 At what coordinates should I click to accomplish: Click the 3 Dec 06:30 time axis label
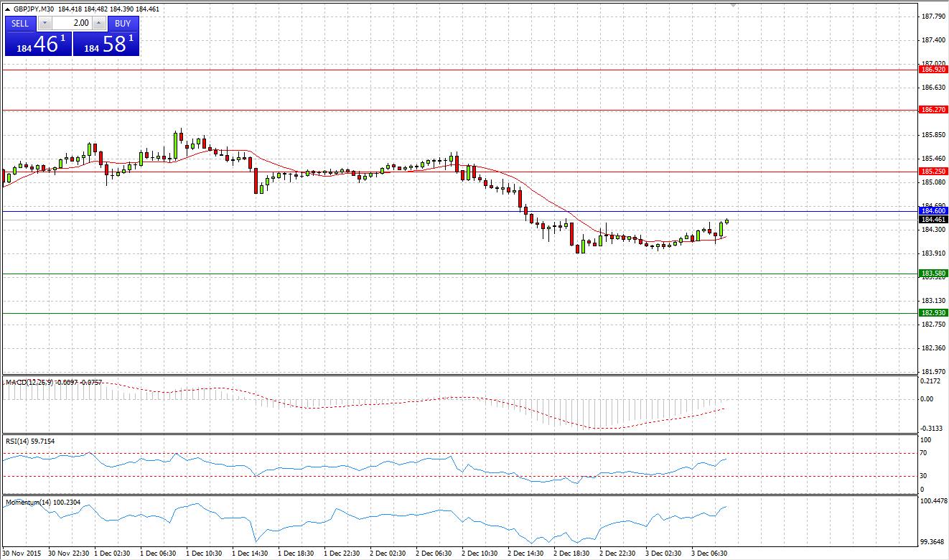click(709, 554)
